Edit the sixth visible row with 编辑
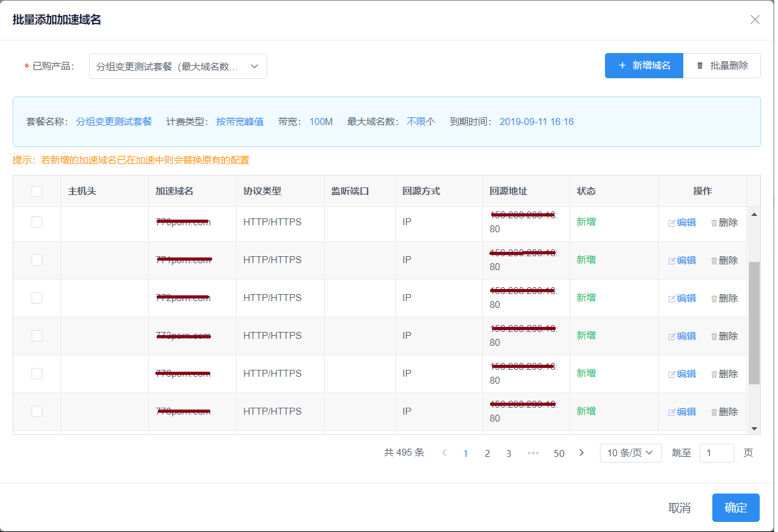Screen dimensions: 778x532 (682, 412)
